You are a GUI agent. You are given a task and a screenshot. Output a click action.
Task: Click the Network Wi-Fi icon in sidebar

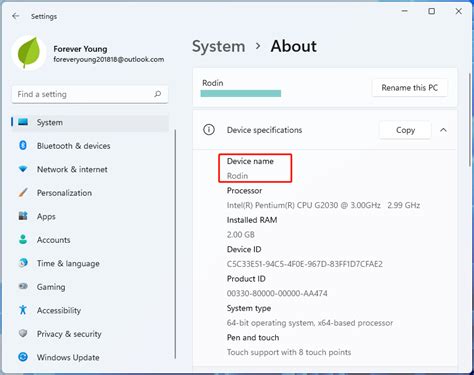pos(23,169)
